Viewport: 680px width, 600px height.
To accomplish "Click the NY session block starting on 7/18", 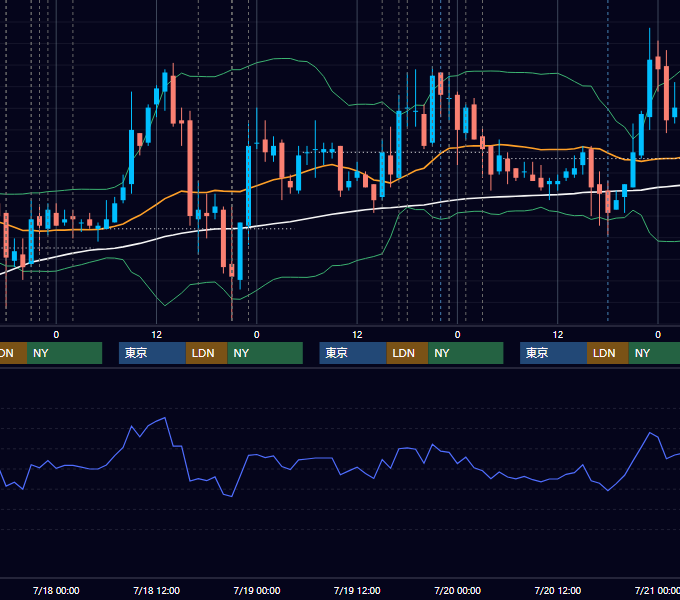I will tap(265, 353).
